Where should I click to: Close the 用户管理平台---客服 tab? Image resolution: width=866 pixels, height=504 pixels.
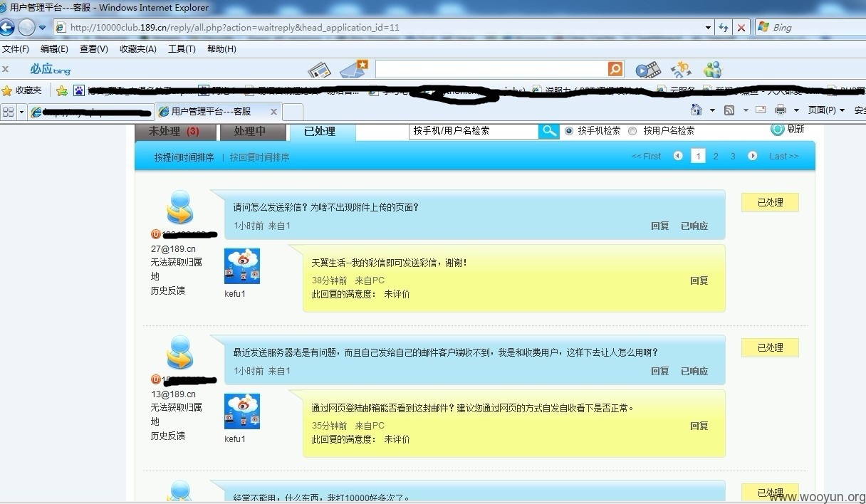point(273,112)
